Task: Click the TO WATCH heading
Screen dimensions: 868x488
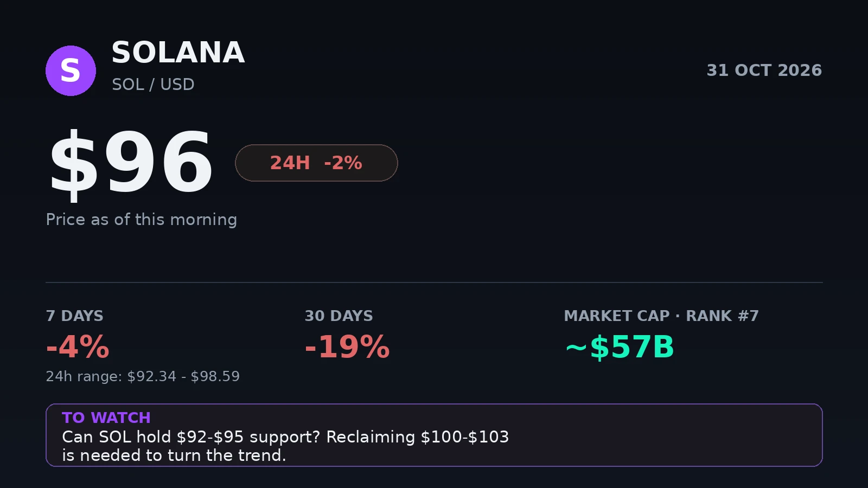Action: (x=106, y=418)
